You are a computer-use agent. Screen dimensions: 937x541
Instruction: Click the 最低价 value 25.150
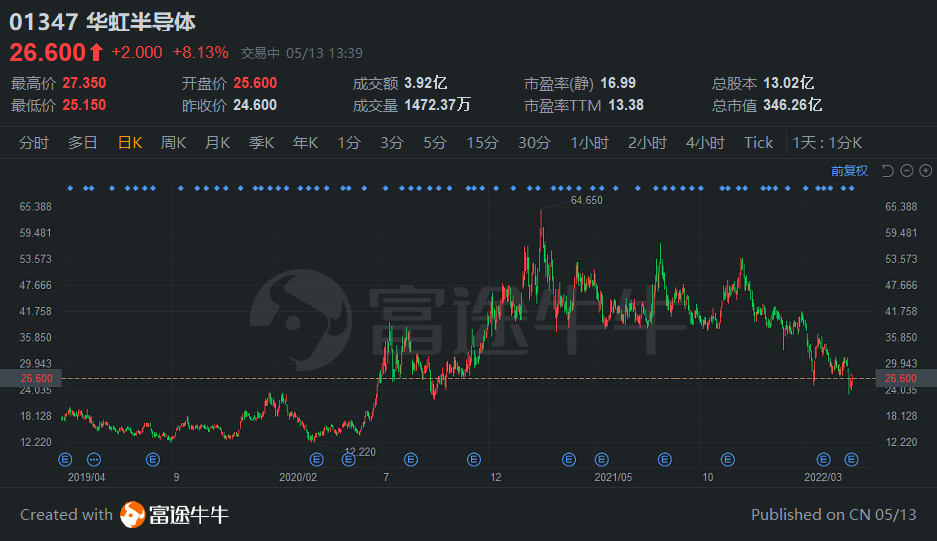click(84, 105)
